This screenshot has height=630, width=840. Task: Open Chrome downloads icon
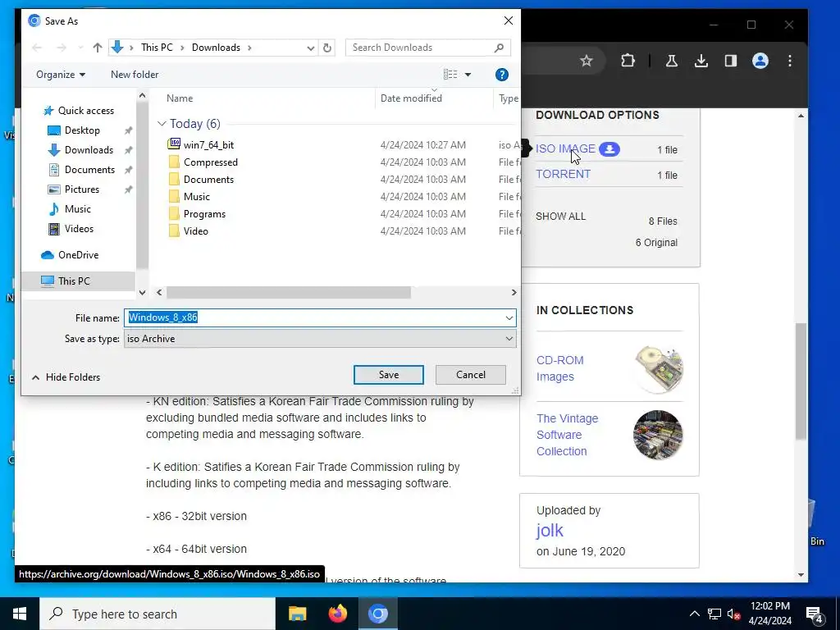click(x=701, y=61)
